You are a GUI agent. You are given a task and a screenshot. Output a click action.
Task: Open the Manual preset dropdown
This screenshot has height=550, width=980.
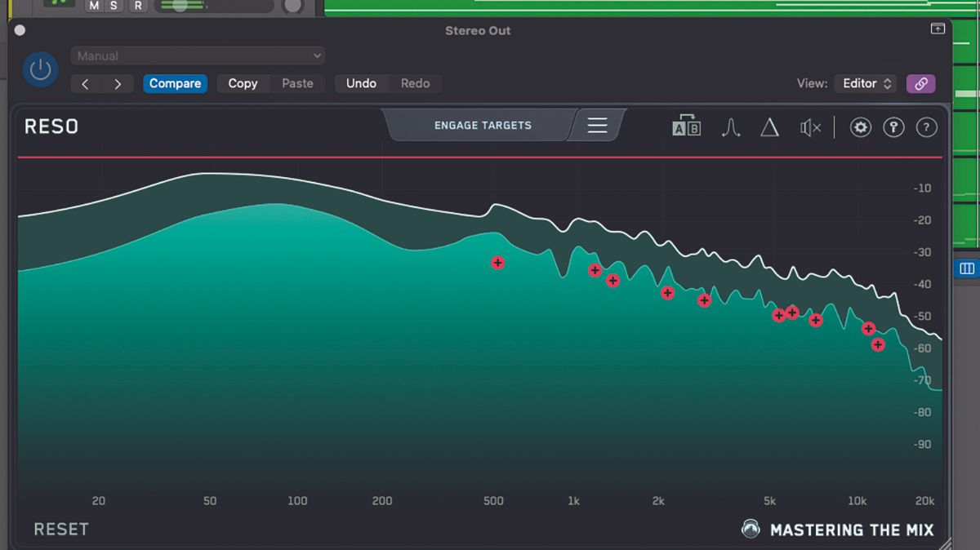click(198, 55)
